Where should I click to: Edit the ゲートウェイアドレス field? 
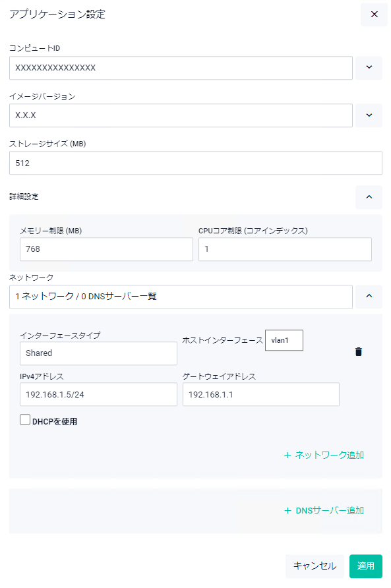[x=261, y=394]
